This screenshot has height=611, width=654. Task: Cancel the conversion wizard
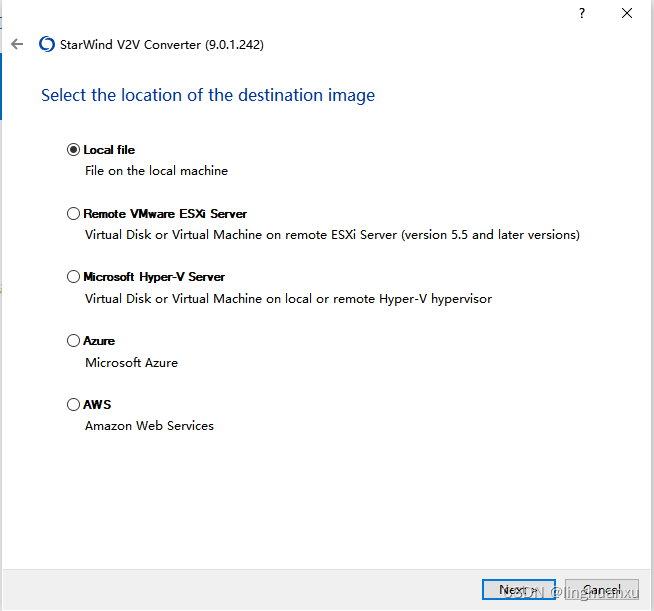(x=601, y=589)
